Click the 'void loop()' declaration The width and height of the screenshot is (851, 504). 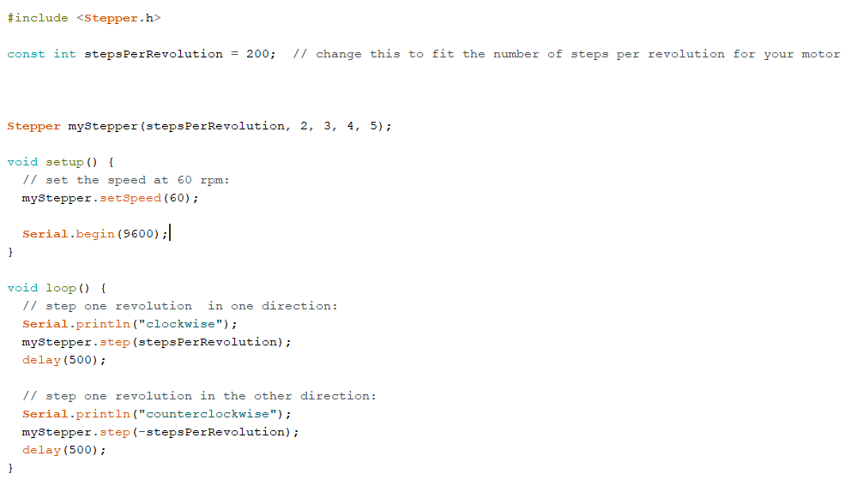click(x=48, y=288)
